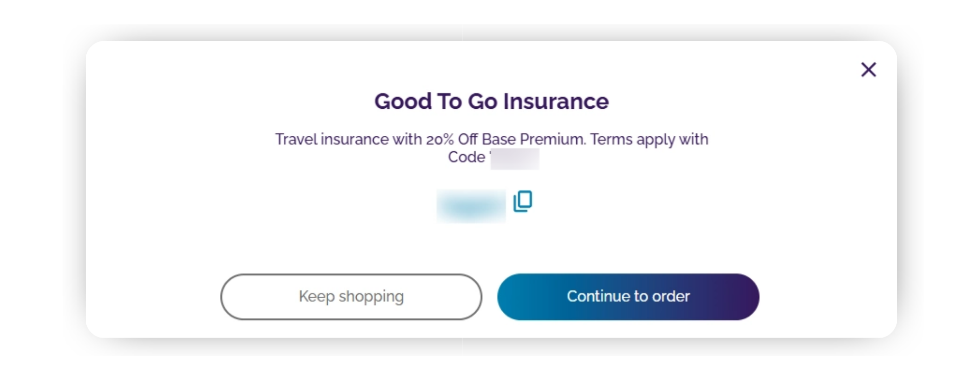Hit the purple X in the dialog corner
980x380 pixels.
tap(868, 69)
